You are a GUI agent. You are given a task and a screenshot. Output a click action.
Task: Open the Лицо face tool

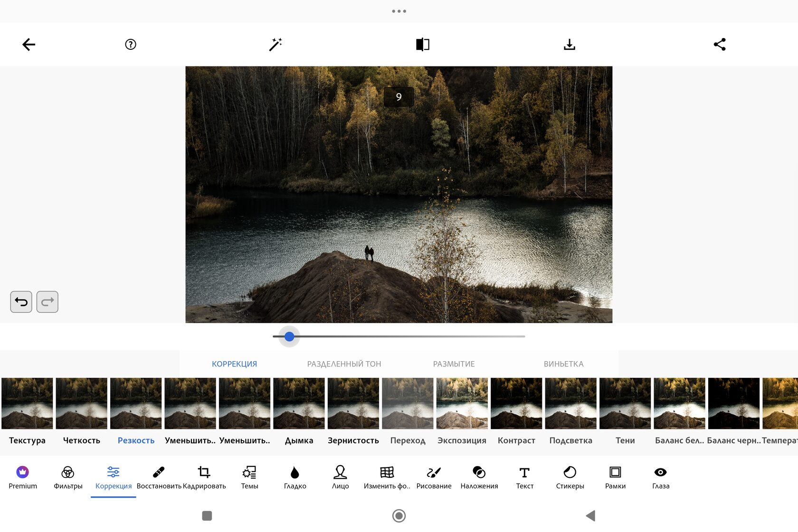[340, 477]
